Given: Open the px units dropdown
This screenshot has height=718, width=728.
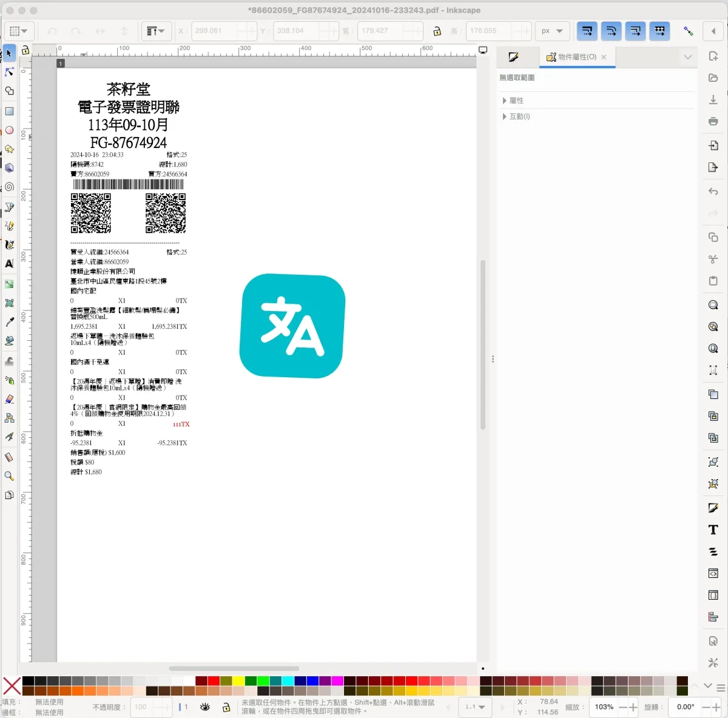Looking at the screenshot, I should tap(551, 31).
